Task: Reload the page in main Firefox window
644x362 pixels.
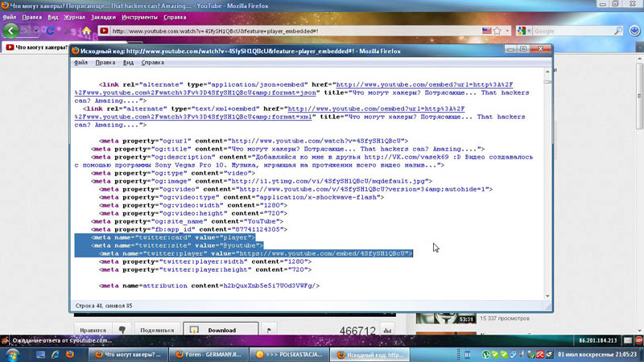Action: pos(50,31)
